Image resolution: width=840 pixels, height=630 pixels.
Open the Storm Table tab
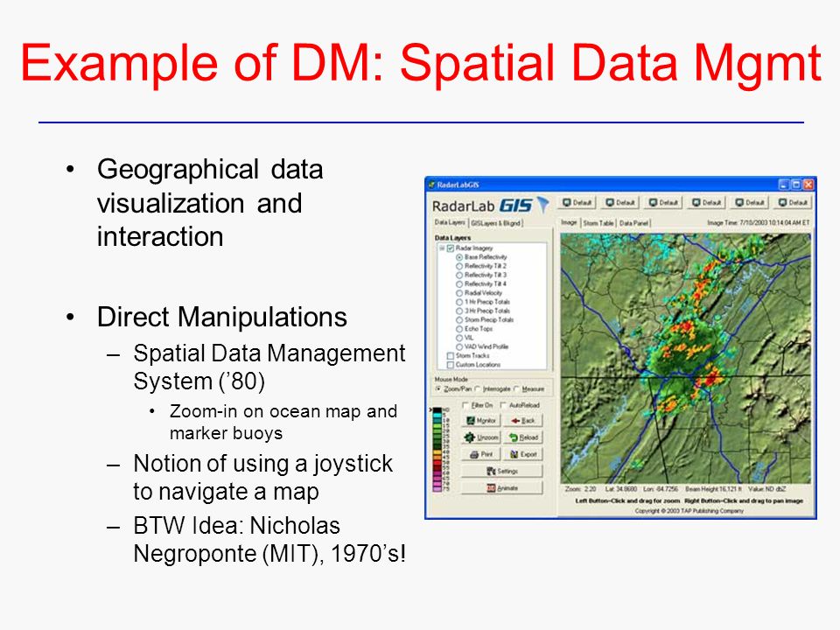point(598,223)
